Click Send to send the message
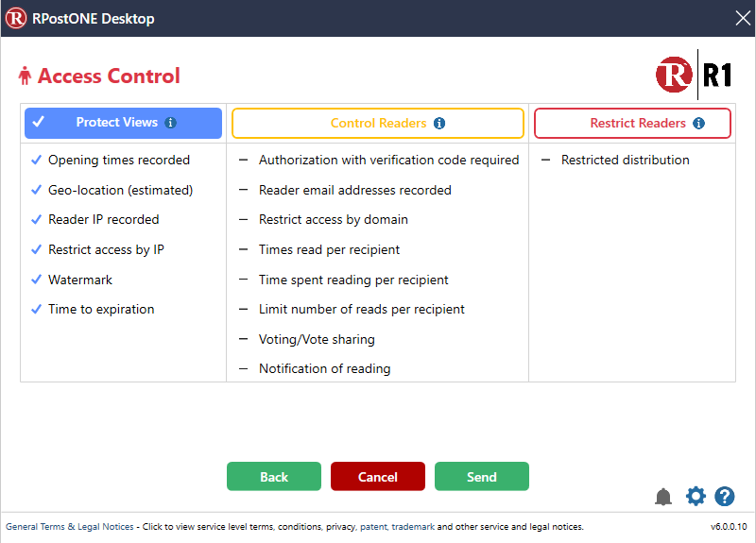756x543 pixels. click(x=482, y=477)
